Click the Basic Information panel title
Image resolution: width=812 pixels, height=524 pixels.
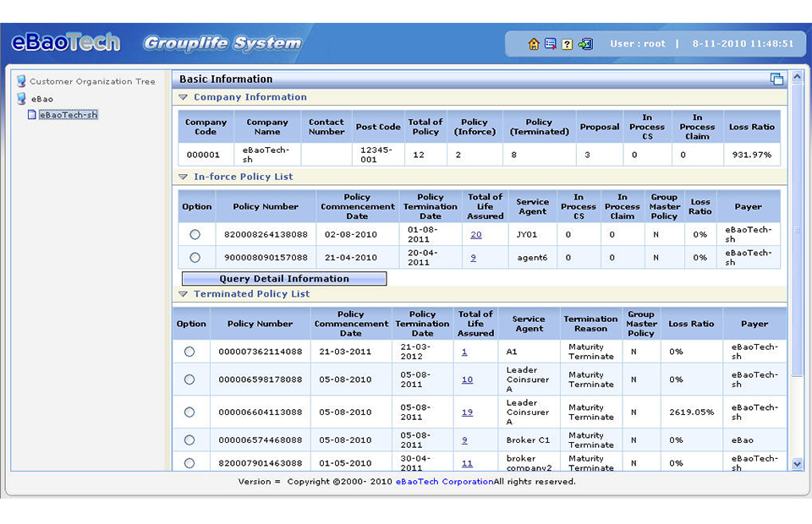point(226,79)
